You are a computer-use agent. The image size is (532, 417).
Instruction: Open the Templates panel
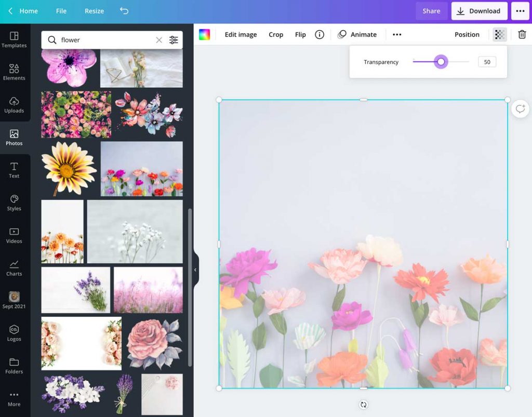(14, 39)
